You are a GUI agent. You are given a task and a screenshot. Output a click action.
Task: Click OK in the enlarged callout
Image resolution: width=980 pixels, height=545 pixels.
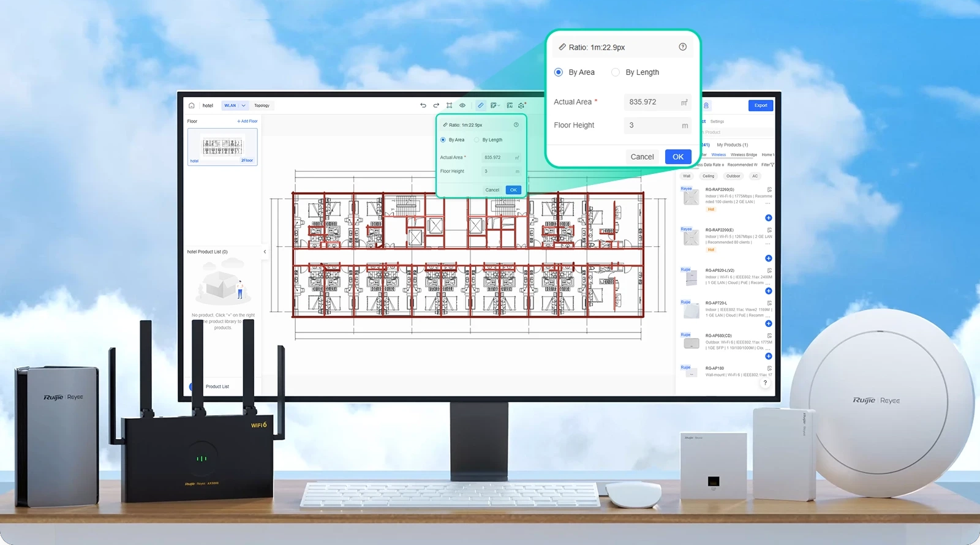tap(678, 157)
